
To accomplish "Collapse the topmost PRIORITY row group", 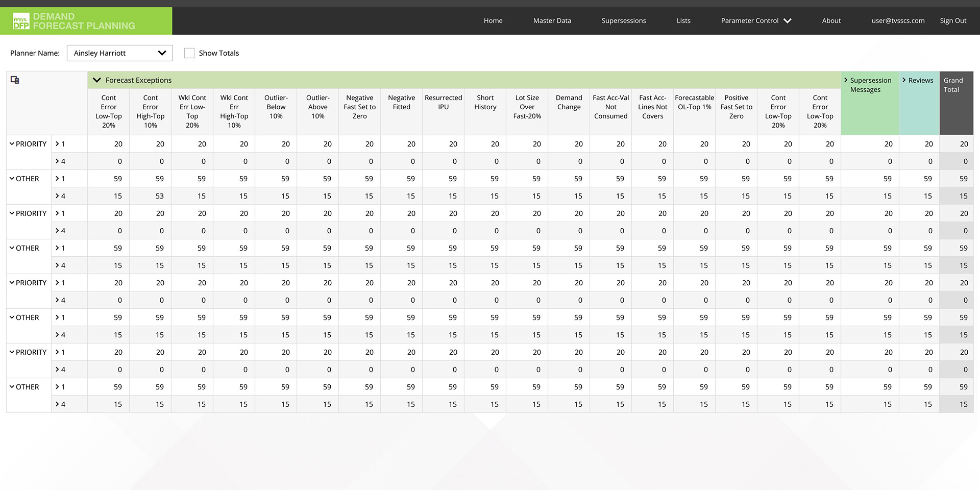I will pos(12,144).
